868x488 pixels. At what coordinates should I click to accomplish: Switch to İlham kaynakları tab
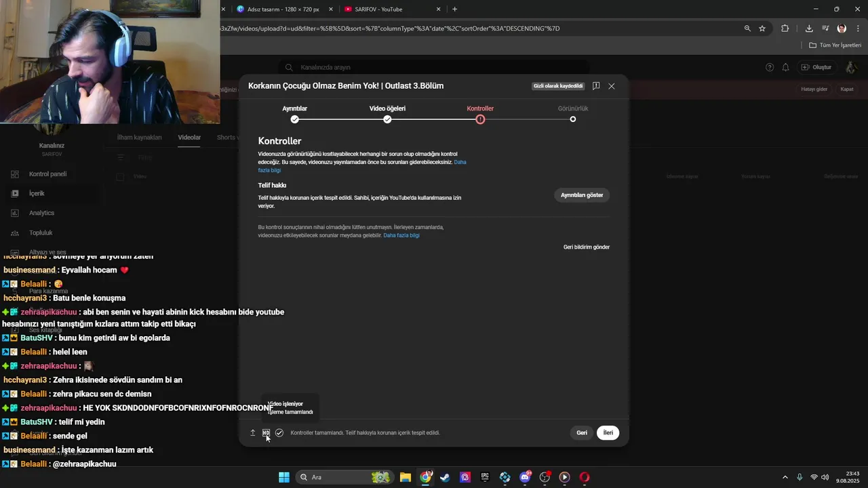139,138
